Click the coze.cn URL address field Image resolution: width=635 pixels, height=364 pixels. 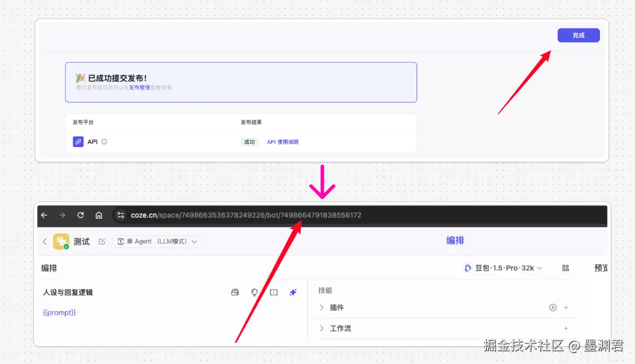[246, 215]
